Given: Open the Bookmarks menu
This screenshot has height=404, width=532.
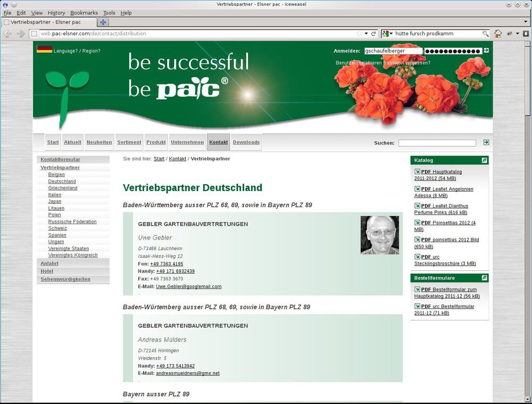Looking at the screenshot, I should pos(83,13).
